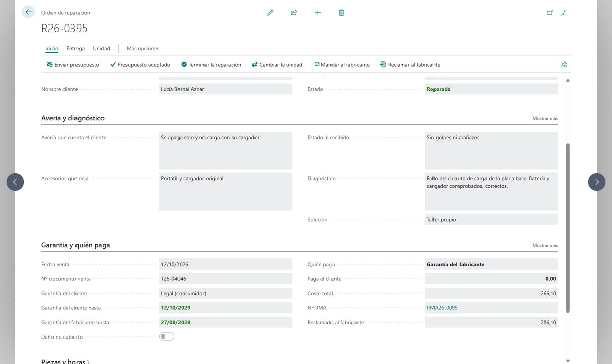Viewport: 612px width, 364px height.
Task: Click Mandar al fabricante
Action: 341,65
